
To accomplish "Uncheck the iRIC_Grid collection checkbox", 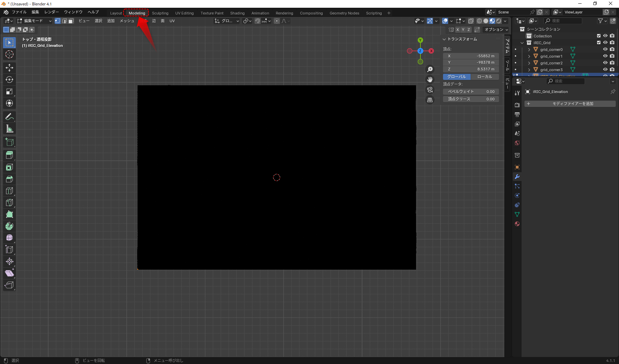I will 599,42.
